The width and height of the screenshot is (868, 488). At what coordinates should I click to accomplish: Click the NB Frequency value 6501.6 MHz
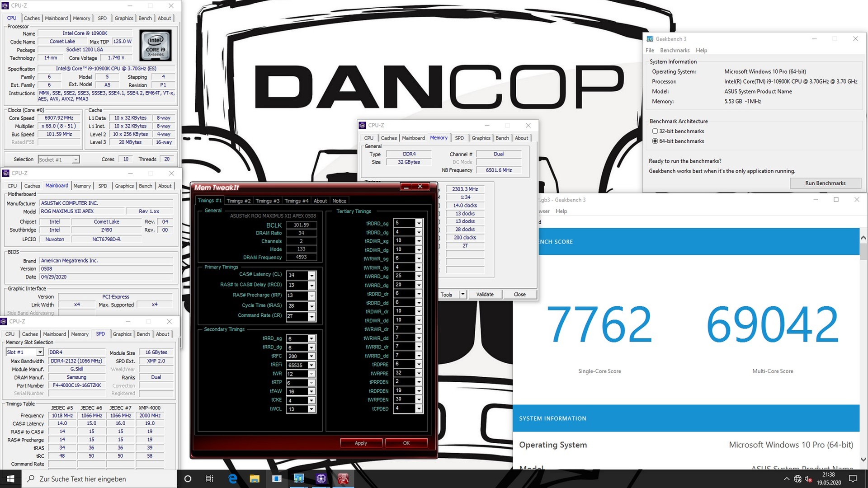499,170
